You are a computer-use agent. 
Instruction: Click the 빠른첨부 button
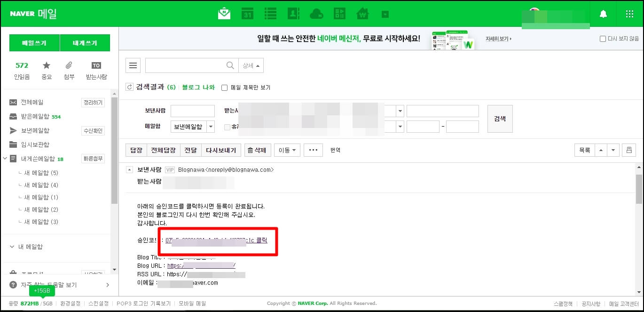93,159
